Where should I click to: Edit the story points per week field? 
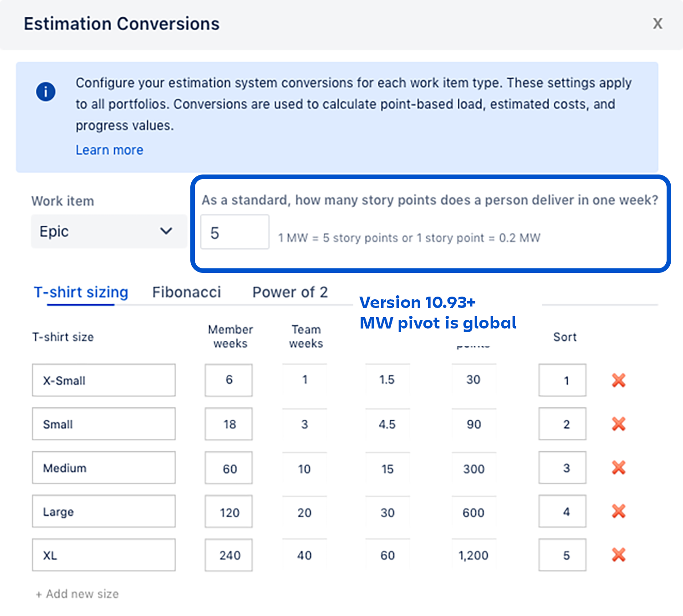(235, 232)
